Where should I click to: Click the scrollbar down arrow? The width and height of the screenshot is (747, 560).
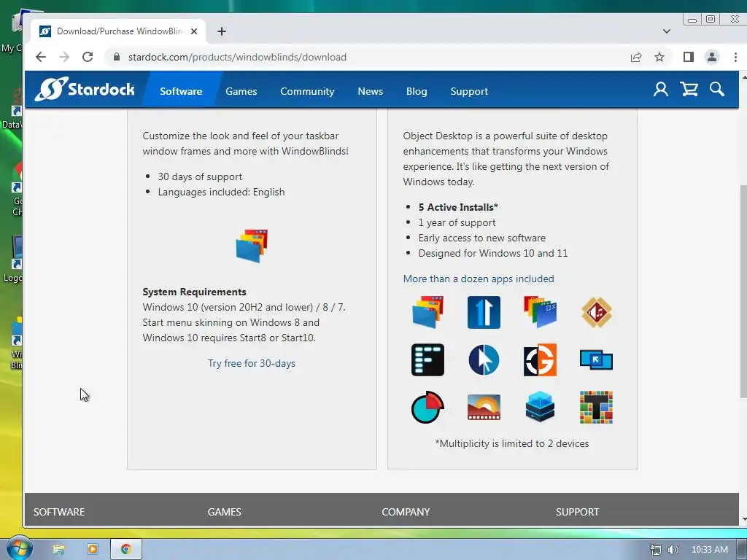743,520
